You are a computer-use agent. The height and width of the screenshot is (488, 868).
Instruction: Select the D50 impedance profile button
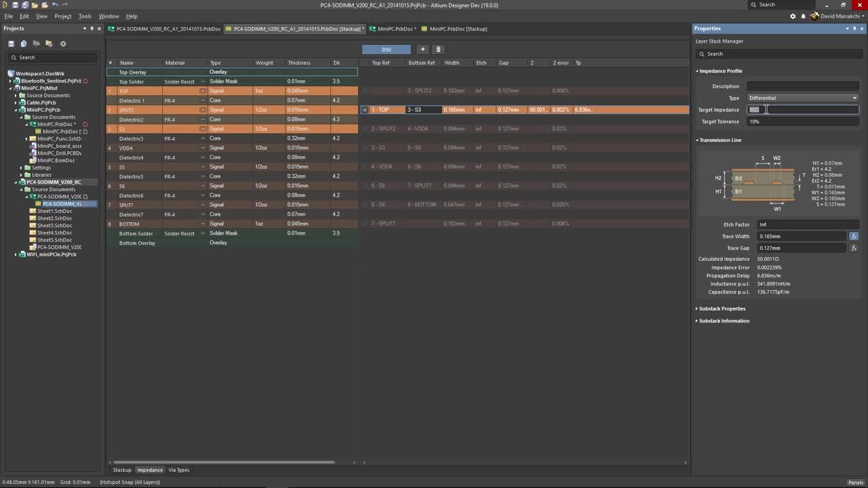387,49
